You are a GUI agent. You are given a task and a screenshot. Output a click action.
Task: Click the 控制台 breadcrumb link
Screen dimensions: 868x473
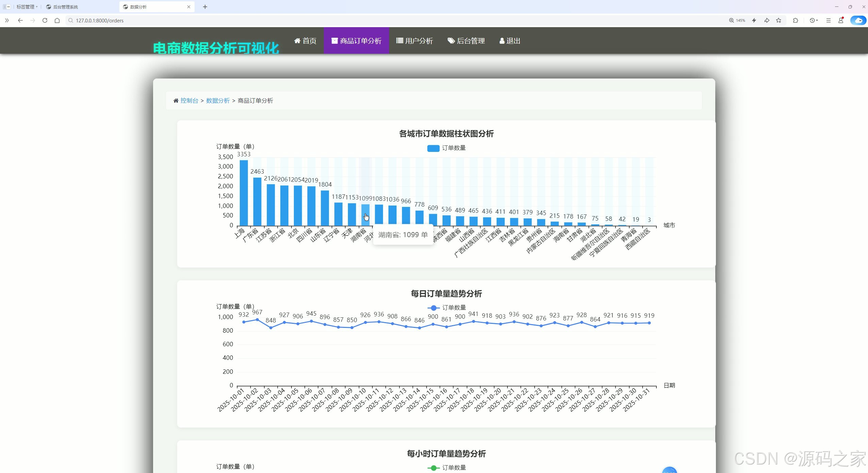[189, 101]
